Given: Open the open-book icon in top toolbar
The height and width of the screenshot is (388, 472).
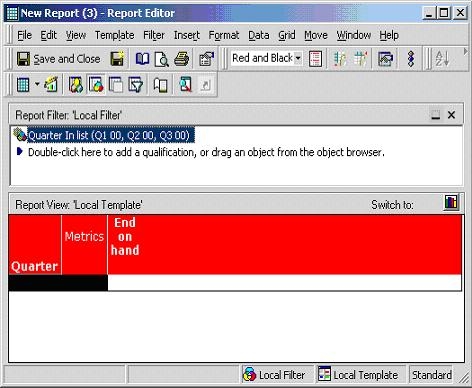Looking at the screenshot, I should point(142,59).
